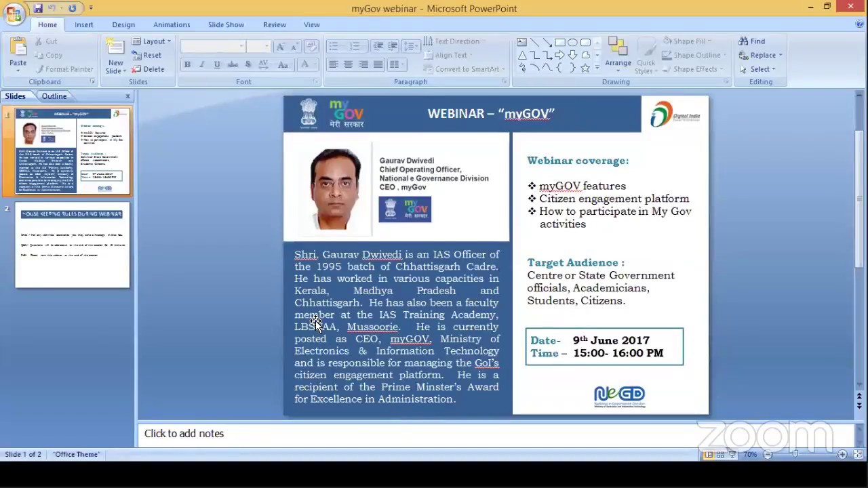The height and width of the screenshot is (488, 868).
Task: Expand the shapes gallery More arrow
Action: [597, 68]
